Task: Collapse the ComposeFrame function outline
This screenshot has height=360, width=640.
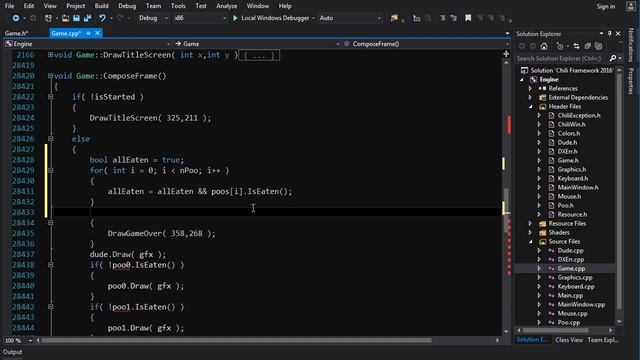Action: (x=51, y=76)
